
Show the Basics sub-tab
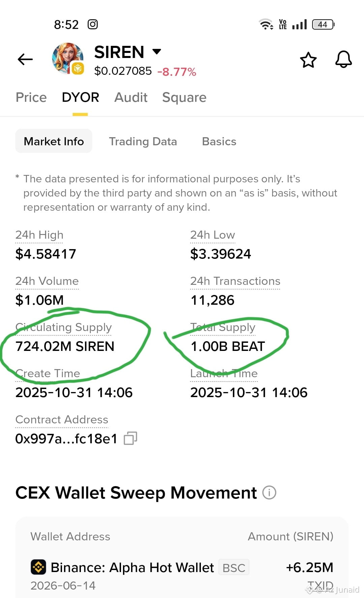pyautogui.click(x=219, y=141)
